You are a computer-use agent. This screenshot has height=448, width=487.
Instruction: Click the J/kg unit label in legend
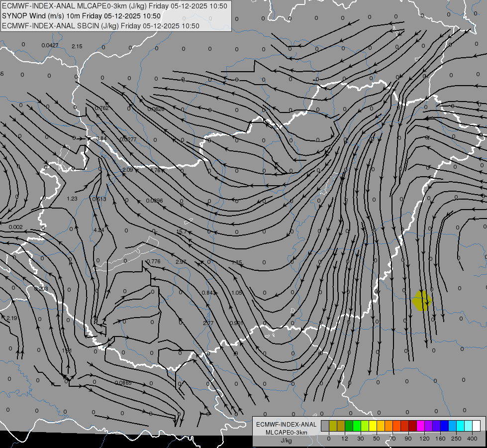(x=287, y=441)
